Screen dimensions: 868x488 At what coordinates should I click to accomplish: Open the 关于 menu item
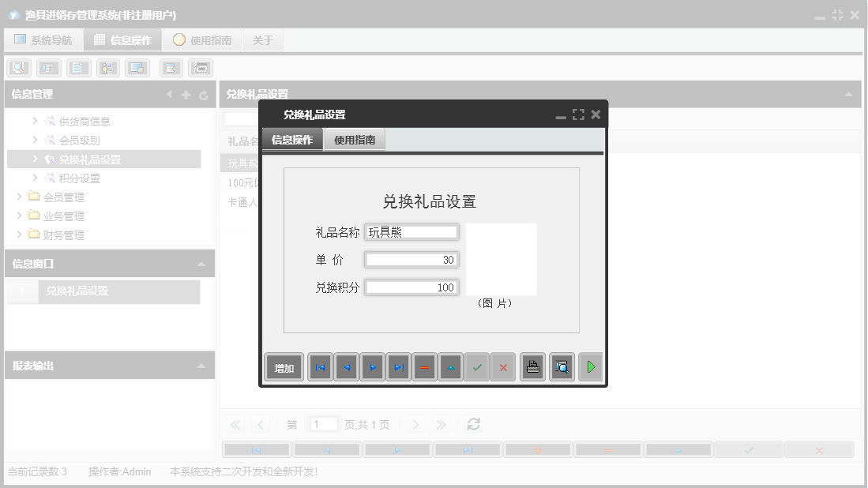coord(262,39)
